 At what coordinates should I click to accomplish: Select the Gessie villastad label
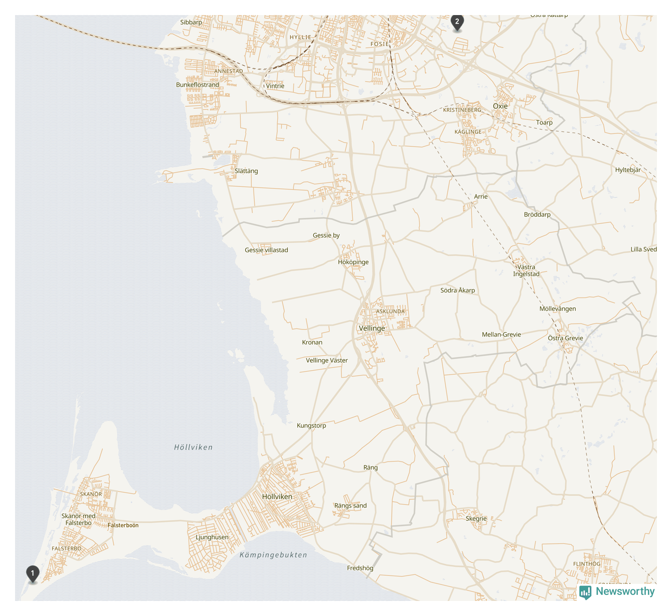pyautogui.click(x=266, y=250)
